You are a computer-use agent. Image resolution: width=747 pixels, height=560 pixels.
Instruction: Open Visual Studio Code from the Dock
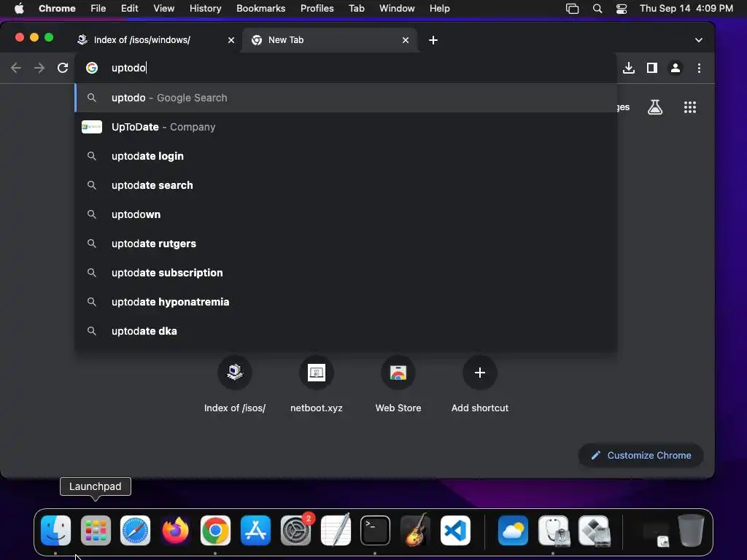(x=455, y=531)
